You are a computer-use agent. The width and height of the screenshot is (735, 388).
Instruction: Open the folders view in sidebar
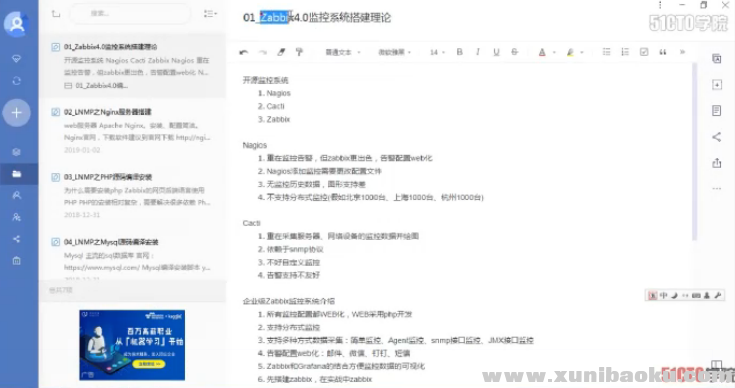point(16,174)
